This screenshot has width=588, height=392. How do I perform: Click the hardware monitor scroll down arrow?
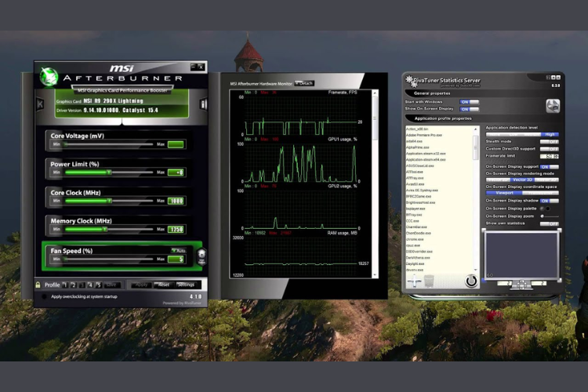point(375,275)
